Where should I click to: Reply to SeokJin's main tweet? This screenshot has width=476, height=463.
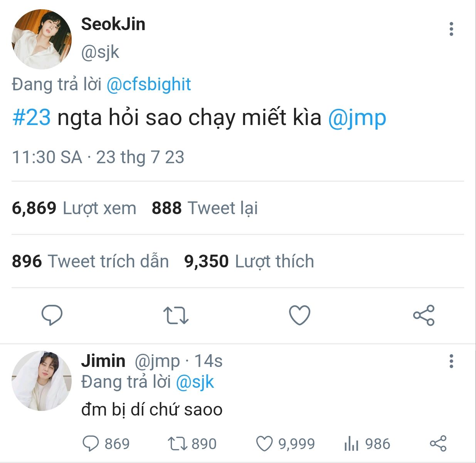click(52, 315)
